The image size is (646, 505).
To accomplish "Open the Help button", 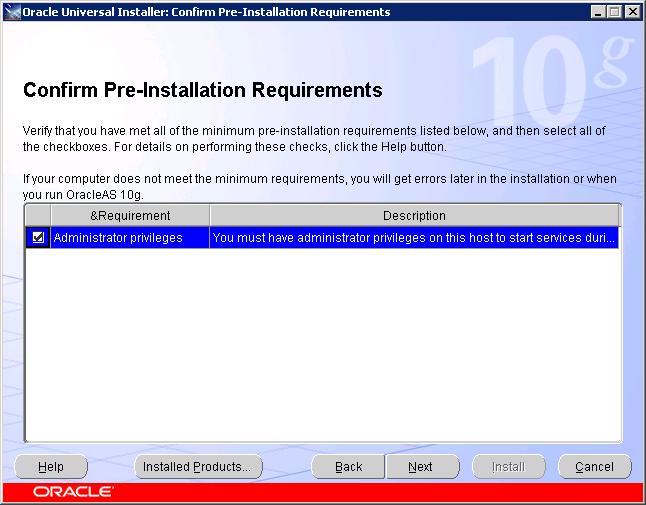I will point(51,467).
